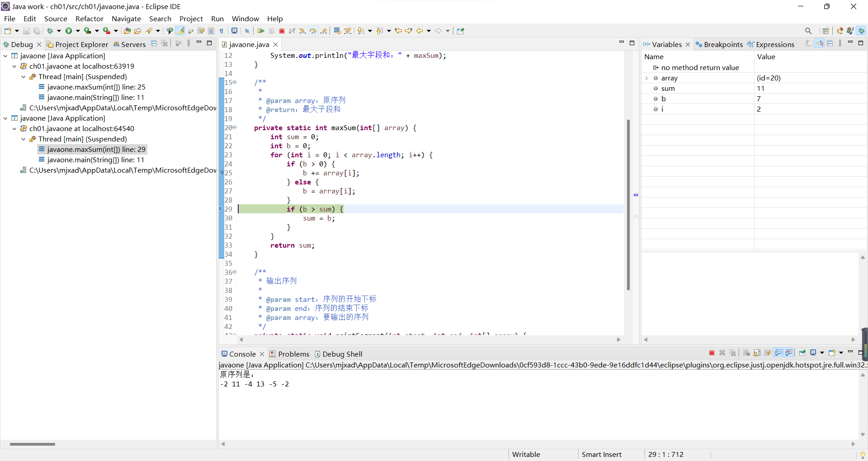
Task: Click the Resume button in the toolbar
Action: click(x=261, y=31)
